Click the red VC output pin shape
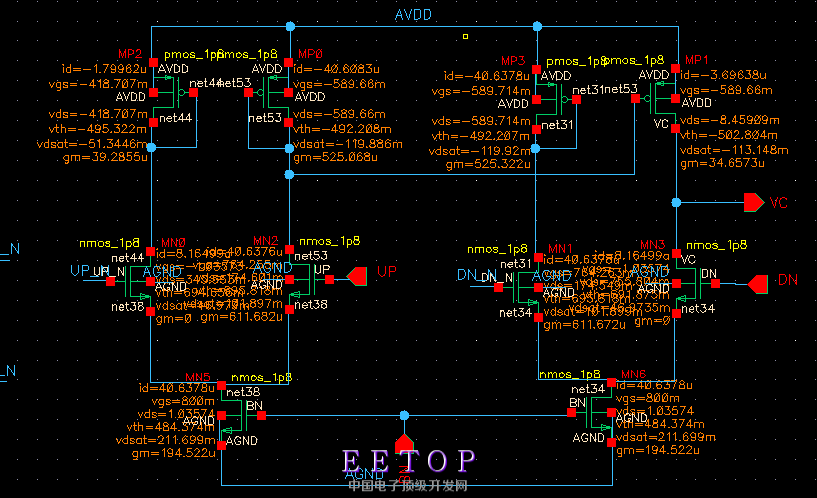The image size is (817, 498). click(x=753, y=203)
